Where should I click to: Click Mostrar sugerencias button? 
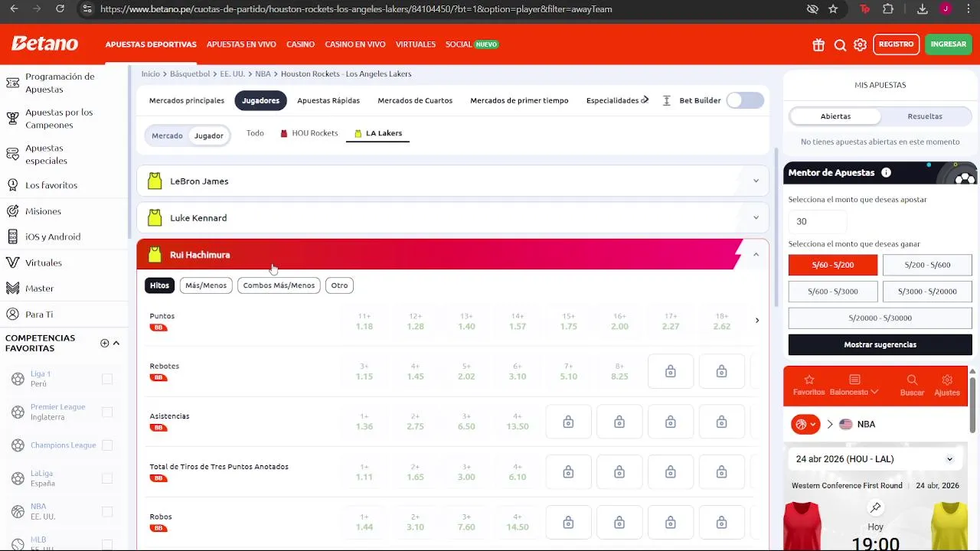point(880,344)
